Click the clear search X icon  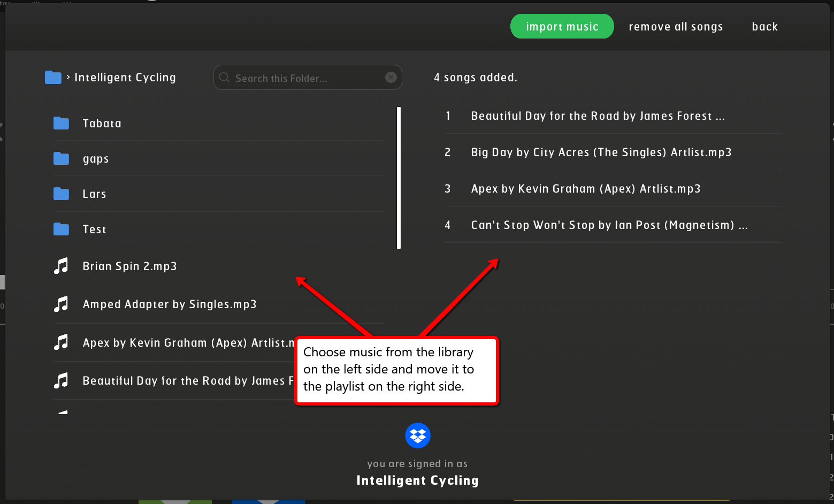coord(391,78)
